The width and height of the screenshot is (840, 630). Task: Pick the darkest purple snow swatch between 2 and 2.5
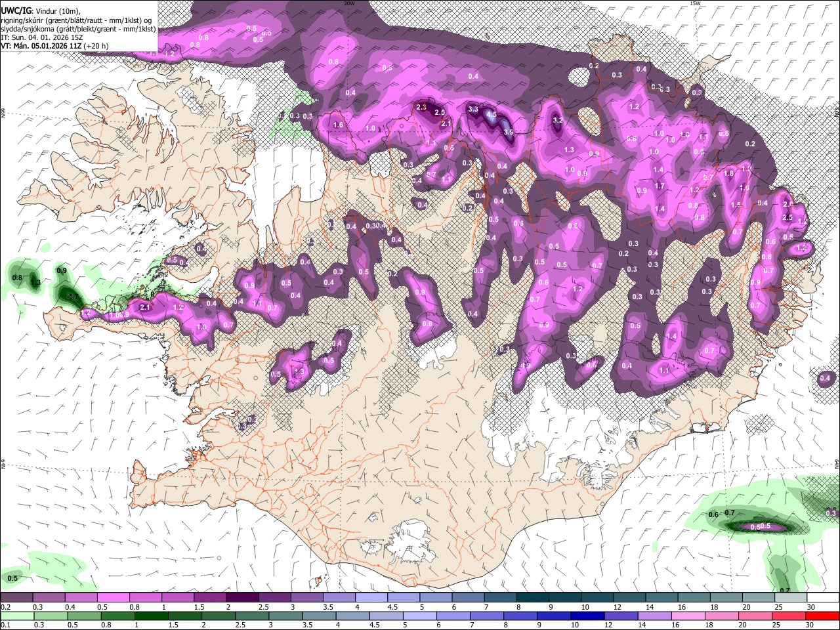click(x=241, y=598)
